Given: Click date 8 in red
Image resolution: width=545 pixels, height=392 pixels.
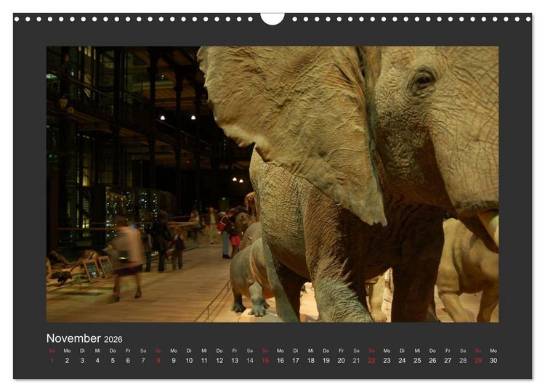Looking at the screenshot, I should click(x=158, y=361).
